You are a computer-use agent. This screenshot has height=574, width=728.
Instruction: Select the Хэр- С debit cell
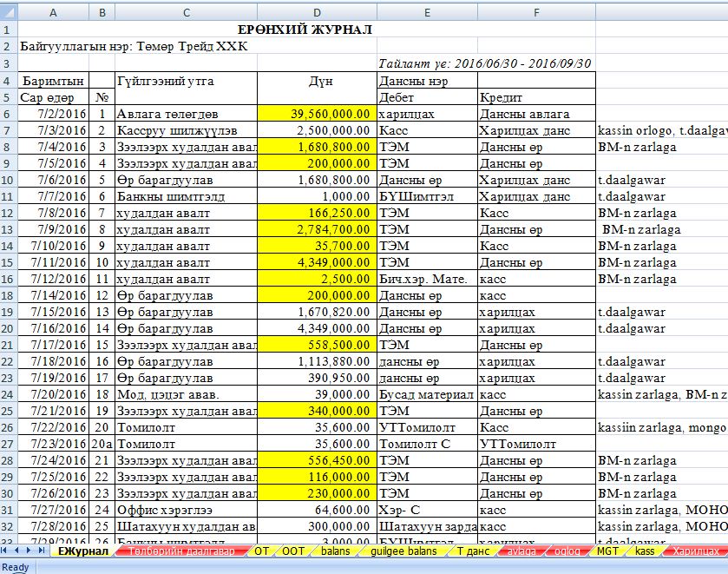pyautogui.click(x=427, y=510)
